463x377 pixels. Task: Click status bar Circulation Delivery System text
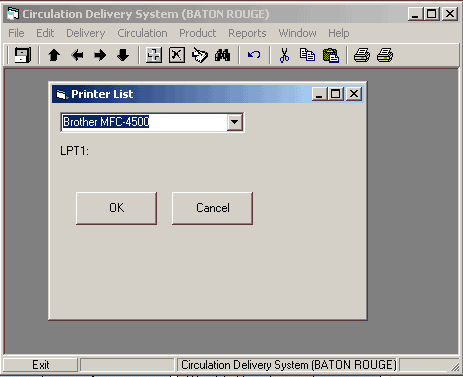pyautogui.click(x=289, y=365)
